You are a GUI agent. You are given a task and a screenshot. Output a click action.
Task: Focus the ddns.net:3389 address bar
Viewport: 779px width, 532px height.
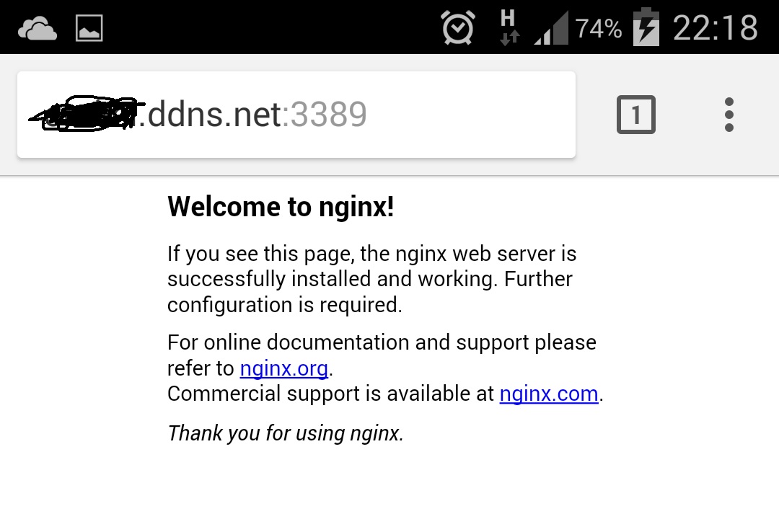pos(296,115)
